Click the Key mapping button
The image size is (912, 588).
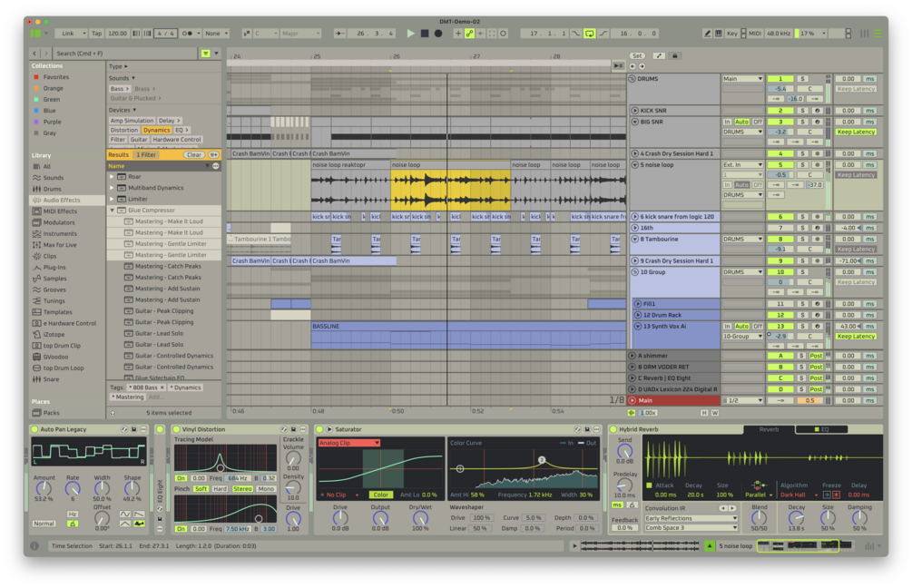click(731, 34)
